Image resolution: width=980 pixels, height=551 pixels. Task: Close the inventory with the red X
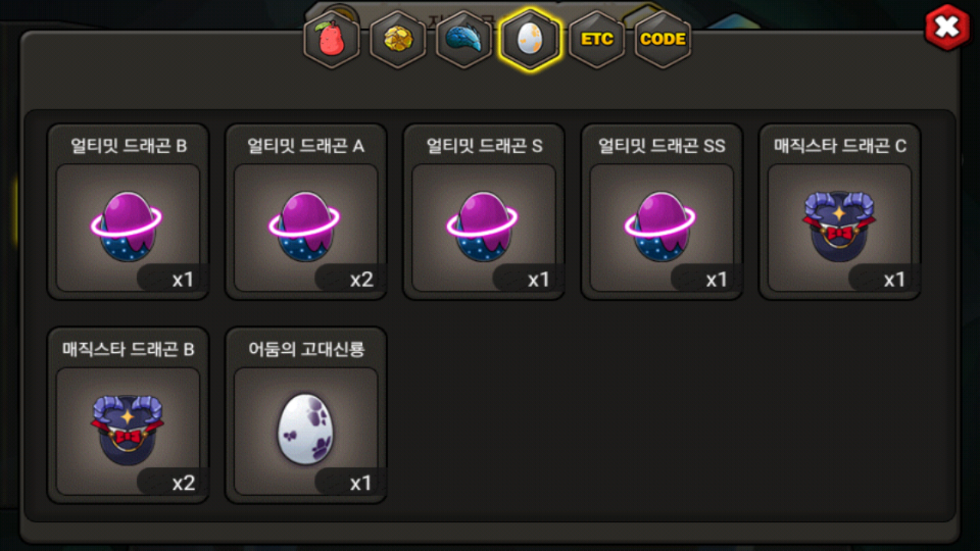coord(948,28)
